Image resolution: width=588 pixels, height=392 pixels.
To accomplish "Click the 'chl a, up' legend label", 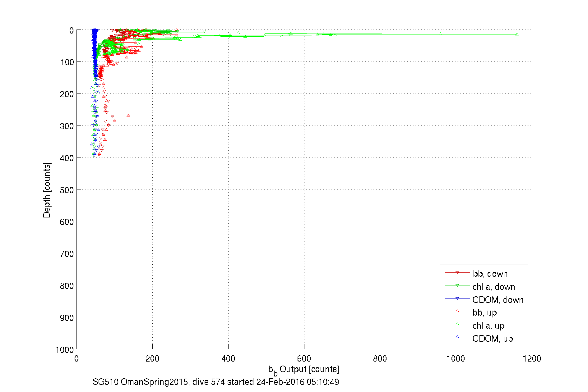I will click(x=488, y=326).
